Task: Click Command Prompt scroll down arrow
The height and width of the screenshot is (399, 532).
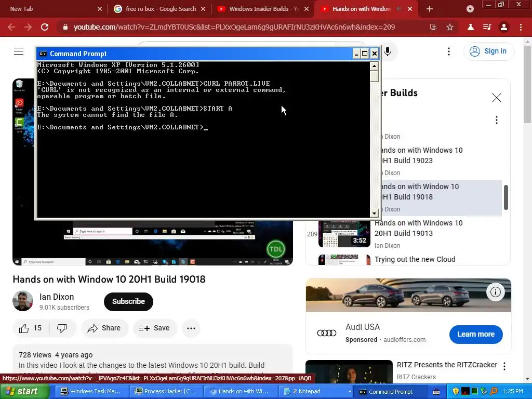Action: [x=374, y=214]
